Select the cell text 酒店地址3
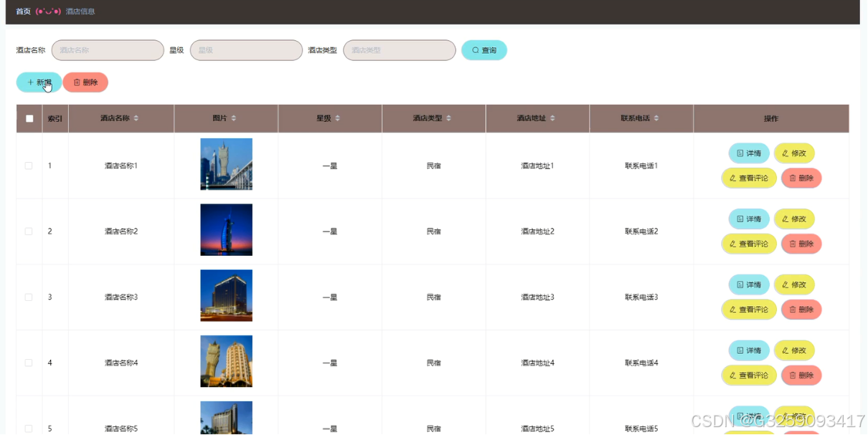Image resolution: width=868 pixels, height=435 pixels. [537, 297]
